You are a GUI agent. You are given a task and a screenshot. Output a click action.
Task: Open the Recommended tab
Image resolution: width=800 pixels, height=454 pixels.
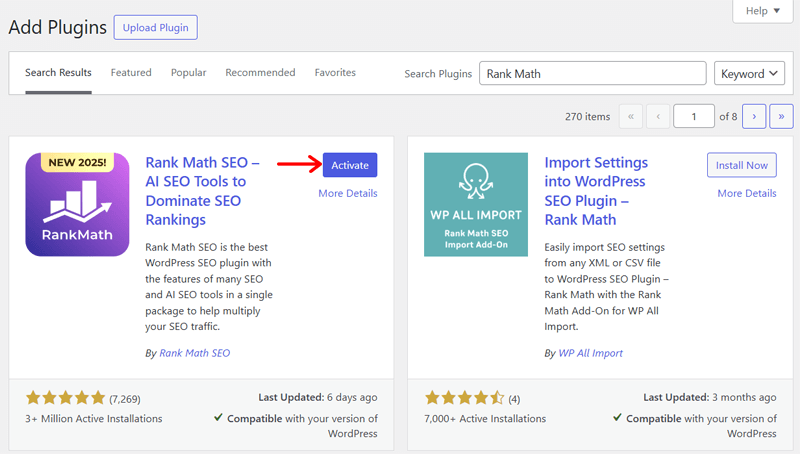260,73
